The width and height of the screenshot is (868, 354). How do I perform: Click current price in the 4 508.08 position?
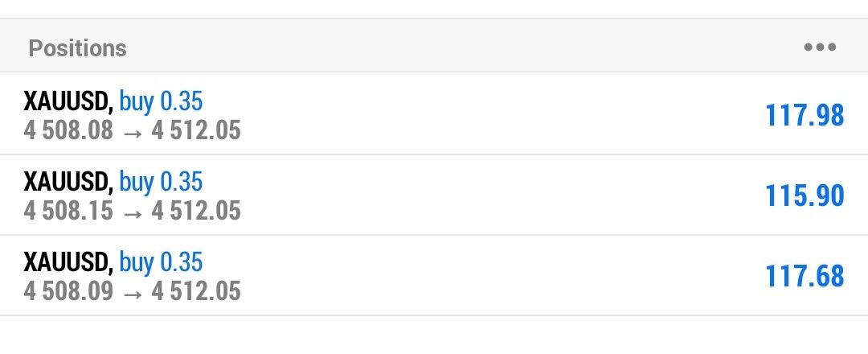coord(196,130)
